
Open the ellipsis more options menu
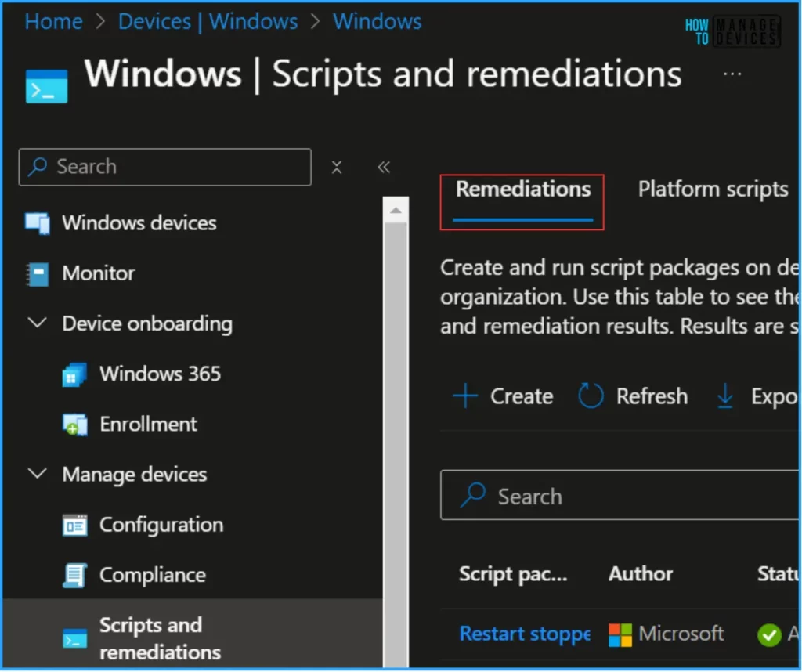pos(732,74)
